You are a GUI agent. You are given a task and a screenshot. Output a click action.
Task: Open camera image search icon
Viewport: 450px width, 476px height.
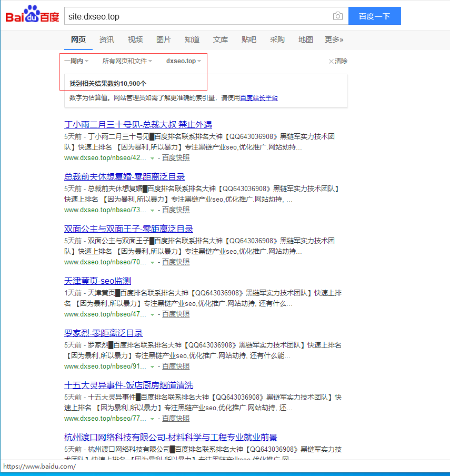point(337,16)
